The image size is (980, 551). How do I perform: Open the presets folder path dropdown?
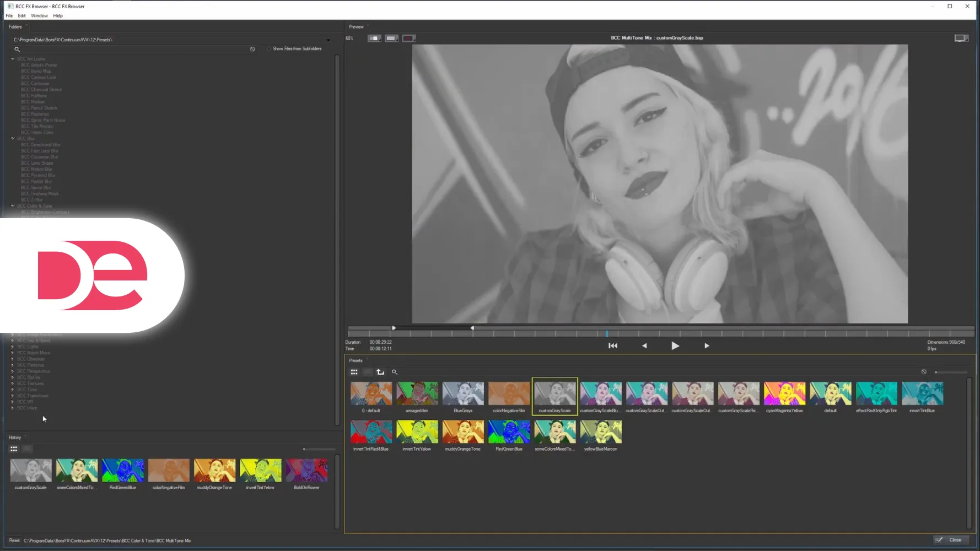coord(329,40)
